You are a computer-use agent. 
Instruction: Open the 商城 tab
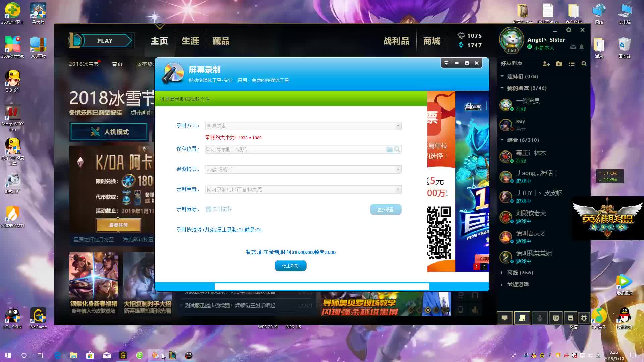(x=431, y=41)
